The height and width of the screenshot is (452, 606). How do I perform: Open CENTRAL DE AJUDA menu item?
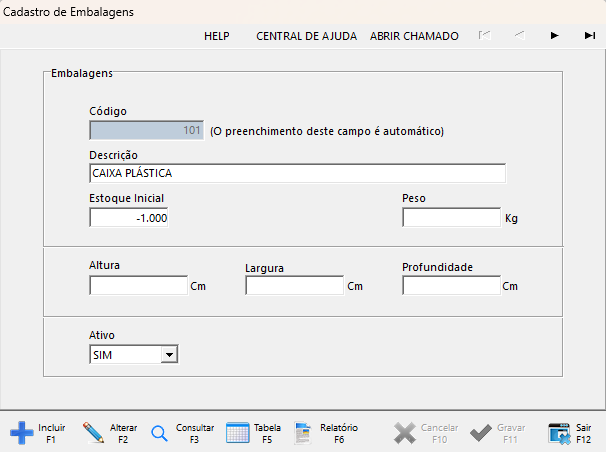click(306, 36)
